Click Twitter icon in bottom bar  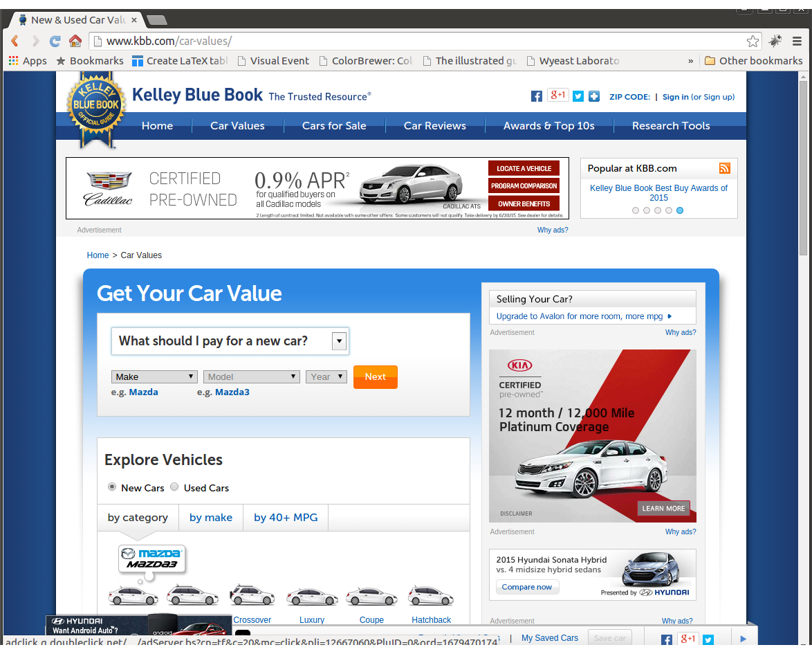coord(708,639)
